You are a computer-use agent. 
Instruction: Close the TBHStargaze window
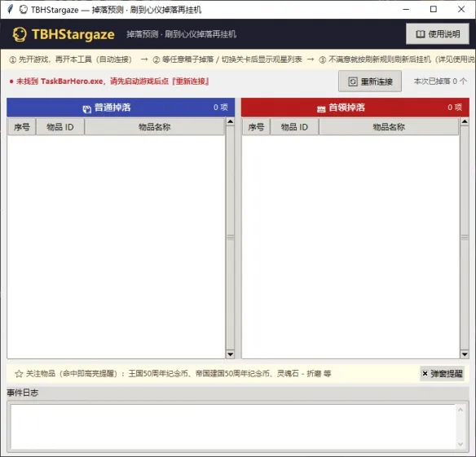461,10
